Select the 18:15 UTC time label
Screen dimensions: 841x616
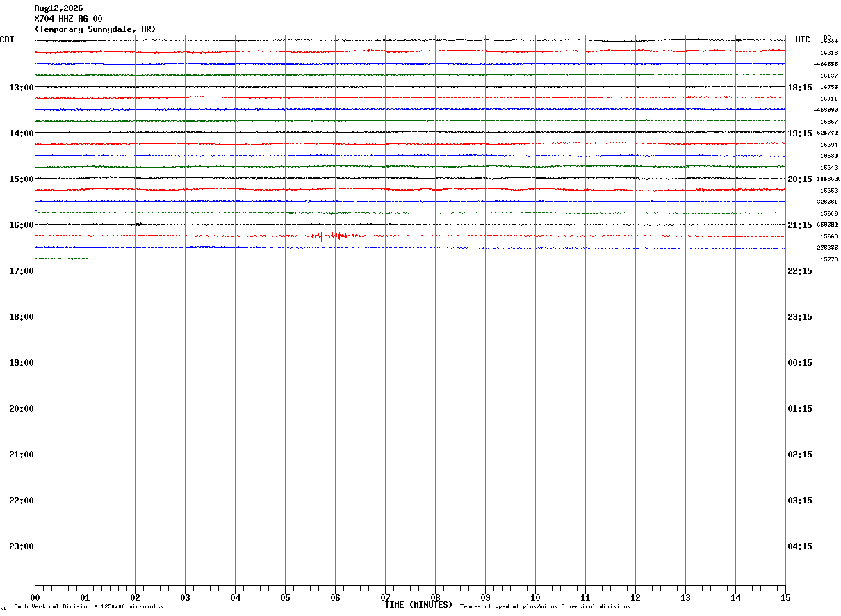point(800,88)
